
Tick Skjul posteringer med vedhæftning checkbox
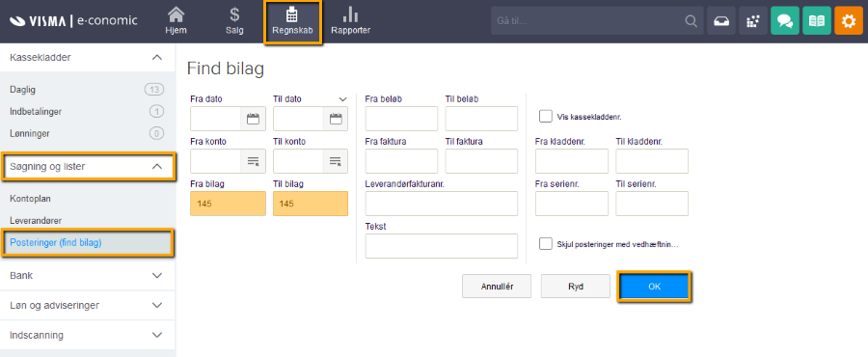546,243
